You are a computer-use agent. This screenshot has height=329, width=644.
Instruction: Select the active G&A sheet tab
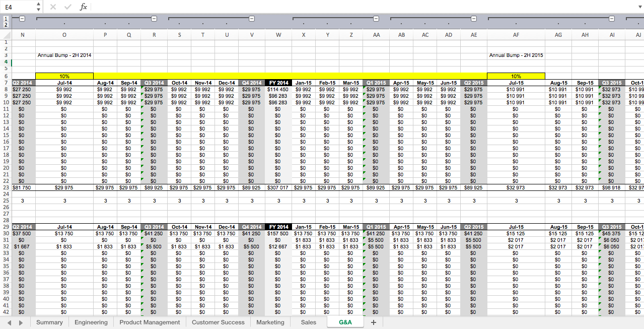[x=345, y=322]
